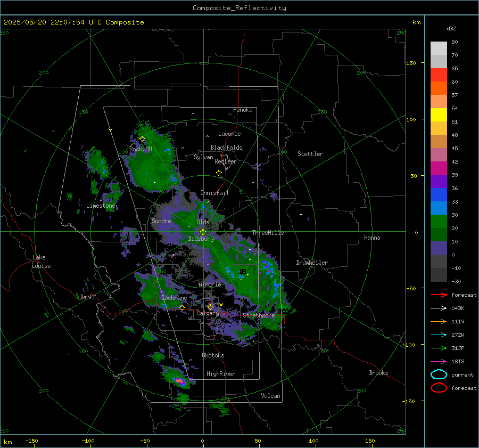
Task: Click the Innisfail city label
Action: coord(214,193)
